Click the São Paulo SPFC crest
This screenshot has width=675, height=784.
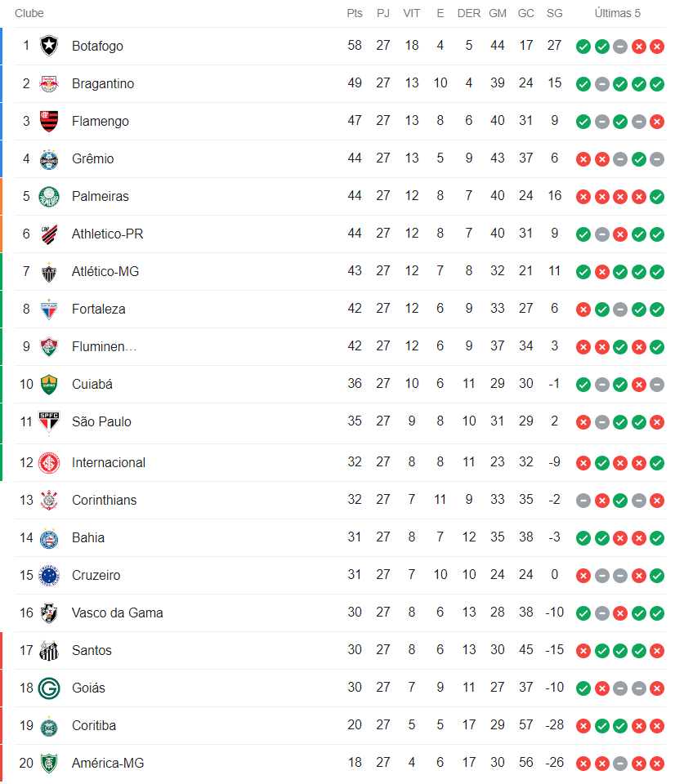[x=49, y=421]
